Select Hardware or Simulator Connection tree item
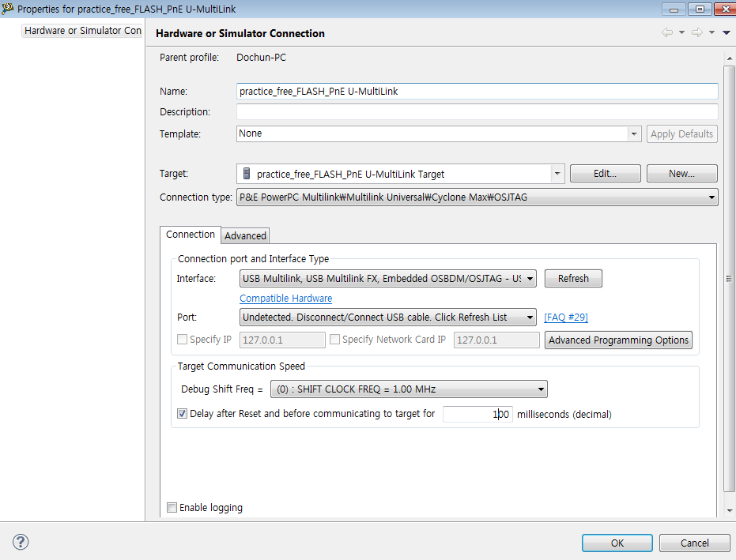Image resolution: width=736 pixels, height=560 pixels. tap(83, 31)
